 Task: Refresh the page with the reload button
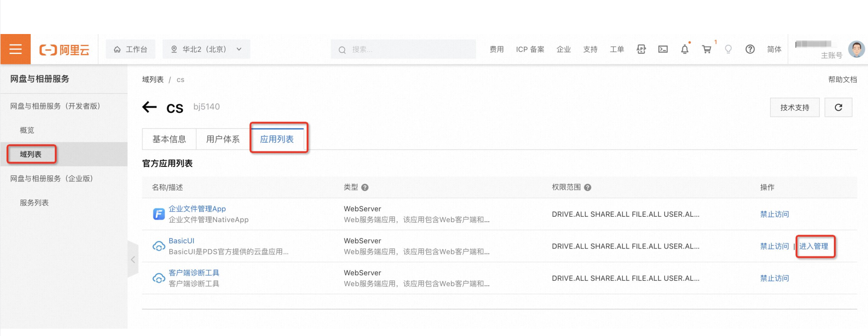point(838,107)
